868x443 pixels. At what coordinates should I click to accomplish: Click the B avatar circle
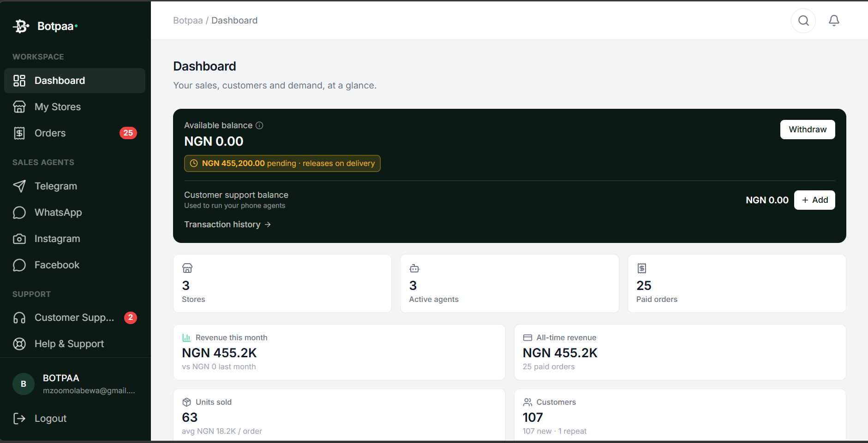[24, 384]
